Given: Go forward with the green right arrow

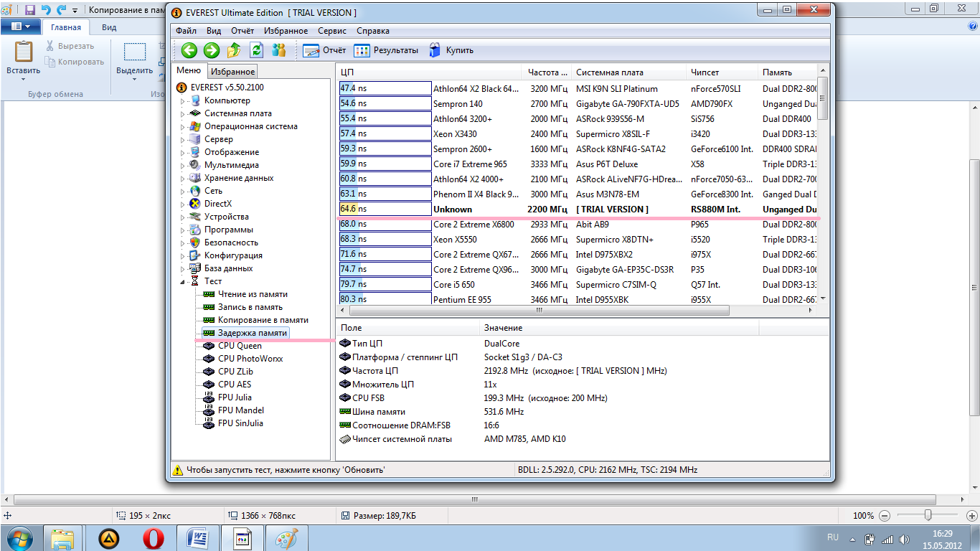Looking at the screenshot, I should (211, 50).
